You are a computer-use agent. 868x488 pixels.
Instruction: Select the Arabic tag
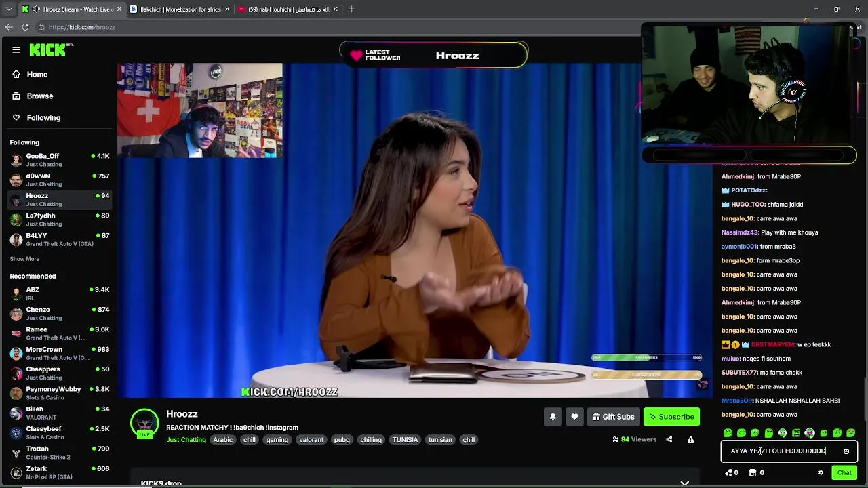(223, 439)
